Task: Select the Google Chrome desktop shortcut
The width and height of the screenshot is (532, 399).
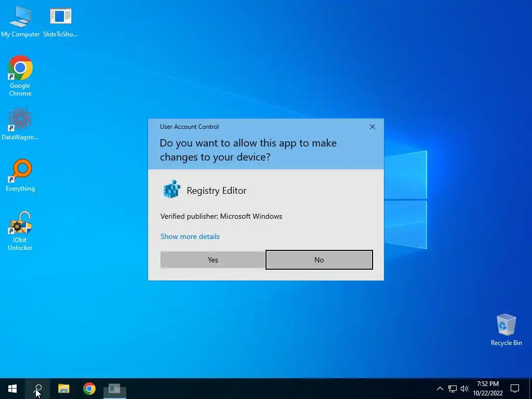Action: (20, 76)
